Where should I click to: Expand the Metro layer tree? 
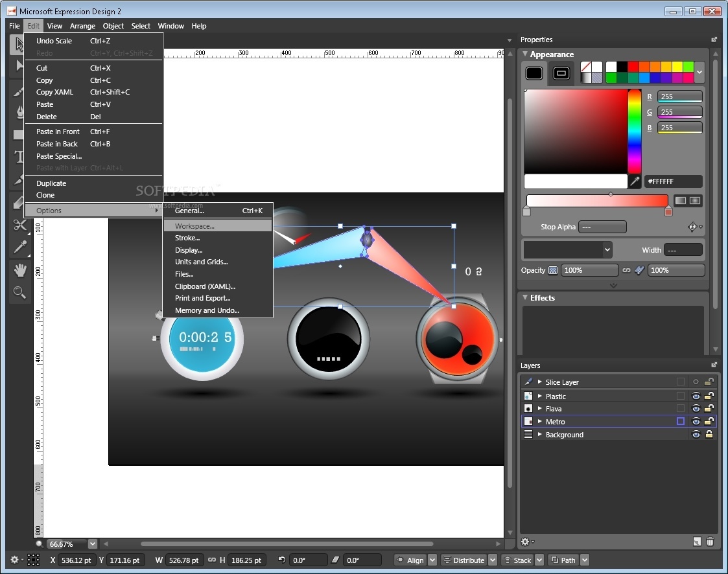coord(539,421)
